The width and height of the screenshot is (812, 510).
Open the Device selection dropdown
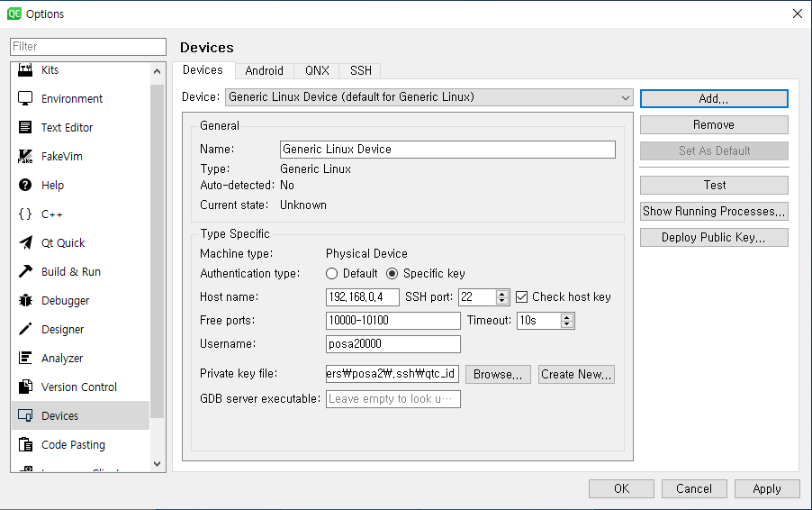point(429,97)
